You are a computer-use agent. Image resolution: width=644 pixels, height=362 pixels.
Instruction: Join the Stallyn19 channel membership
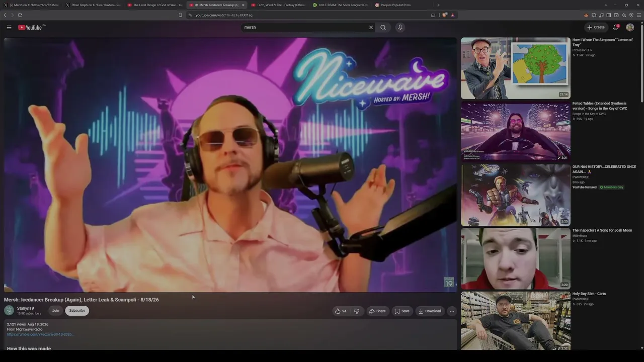pos(56,310)
